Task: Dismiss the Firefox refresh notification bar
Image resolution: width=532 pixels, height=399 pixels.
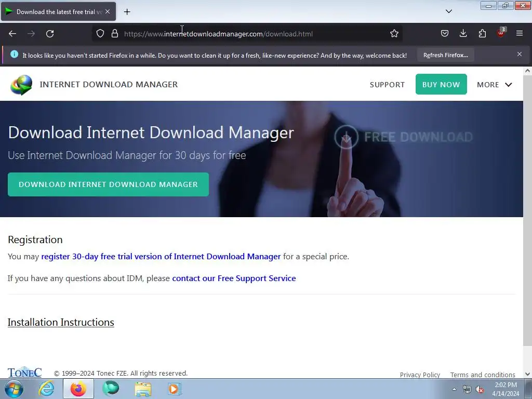Action: point(520,54)
